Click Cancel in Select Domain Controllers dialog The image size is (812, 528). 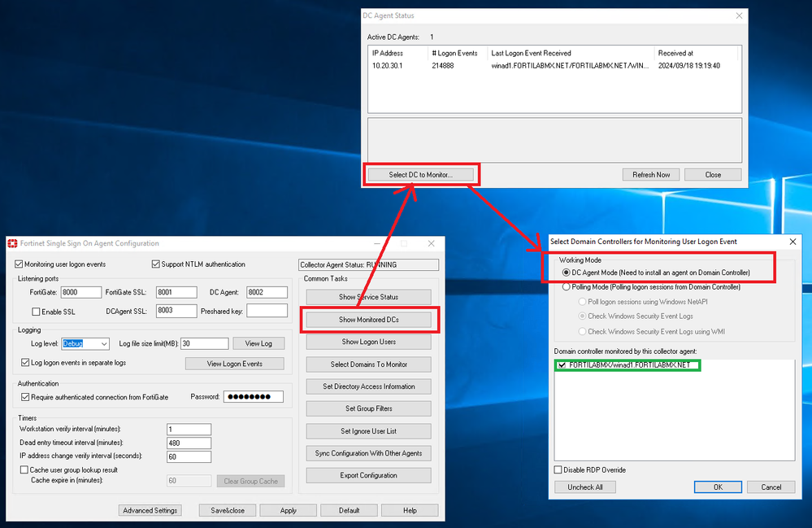771,487
